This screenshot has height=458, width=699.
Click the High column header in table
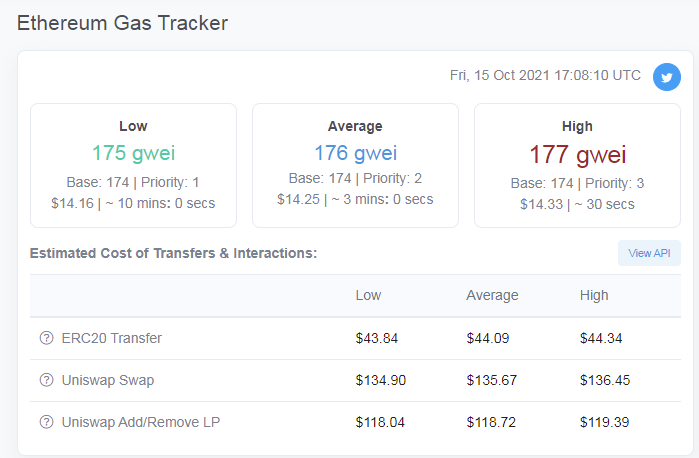(594, 295)
